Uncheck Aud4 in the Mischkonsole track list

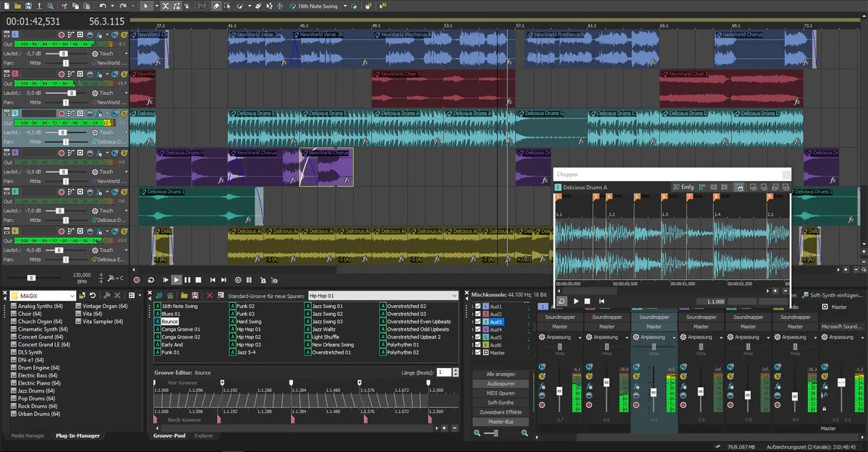coord(477,329)
